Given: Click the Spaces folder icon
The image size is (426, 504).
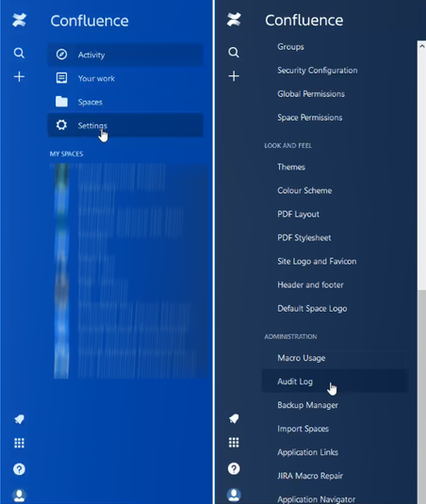Looking at the screenshot, I should [61, 102].
